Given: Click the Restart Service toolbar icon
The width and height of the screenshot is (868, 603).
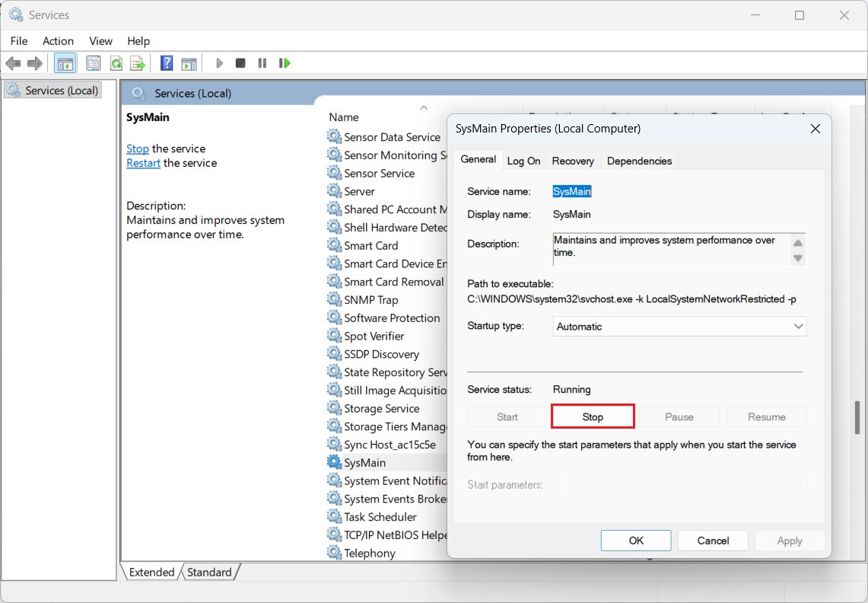Looking at the screenshot, I should point(285,63).
